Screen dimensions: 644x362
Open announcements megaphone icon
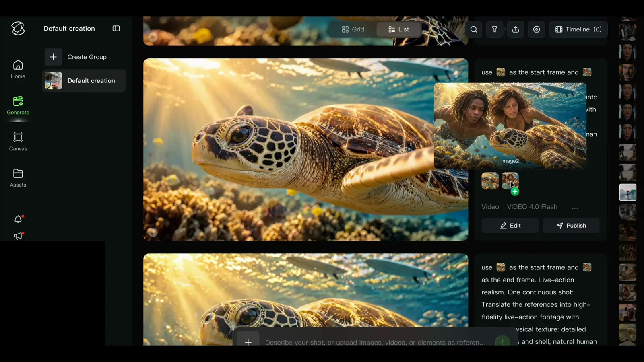pos(18,236)
